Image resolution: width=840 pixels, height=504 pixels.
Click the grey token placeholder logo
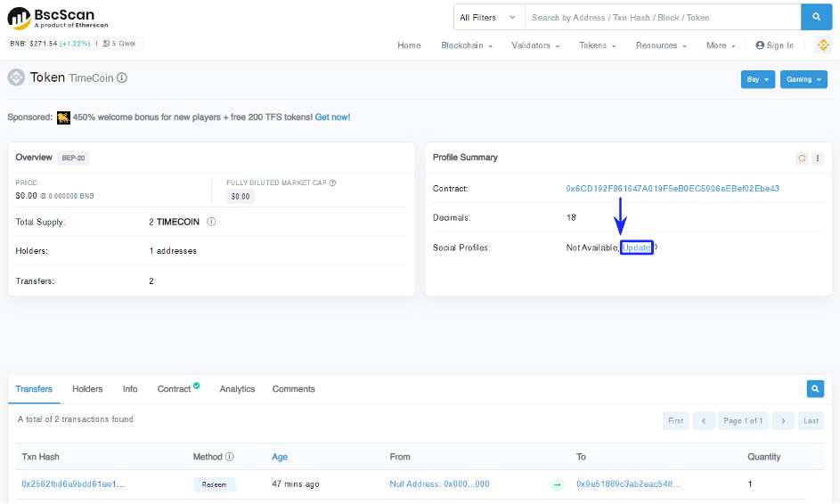[x=16, y=77]
